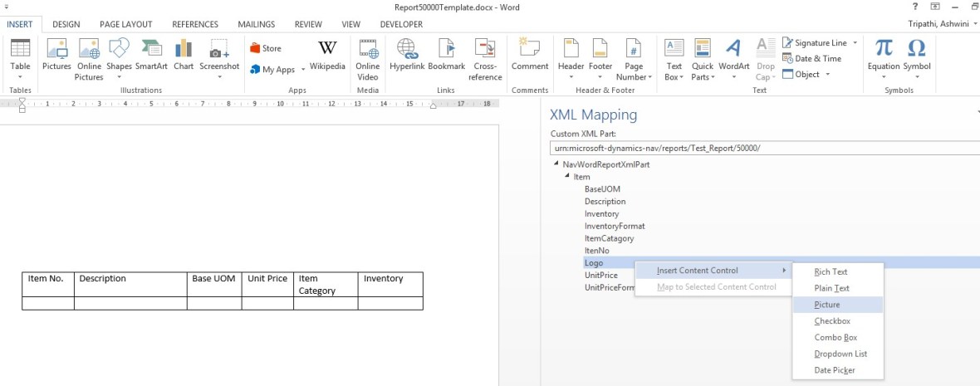The height and width of the screenshot is (386, 980).
Task: Choose Checkbox from the content control submenu
Action: coord(831,321)
